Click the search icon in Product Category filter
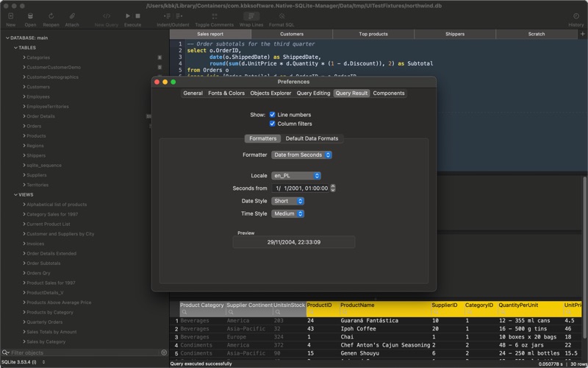Image resolution: width=588 pixels, height=368 pixels. [184, 312]
